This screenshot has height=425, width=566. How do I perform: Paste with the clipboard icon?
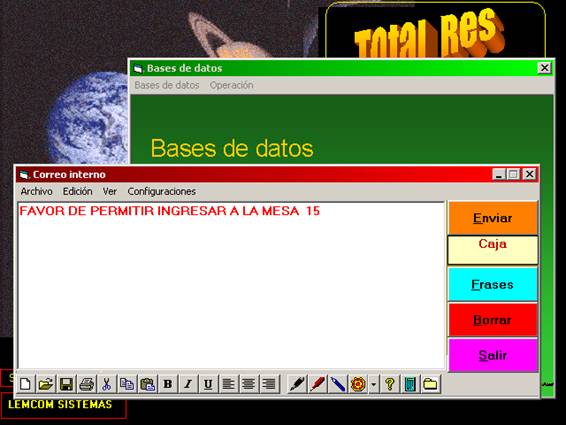pos(147,384)
